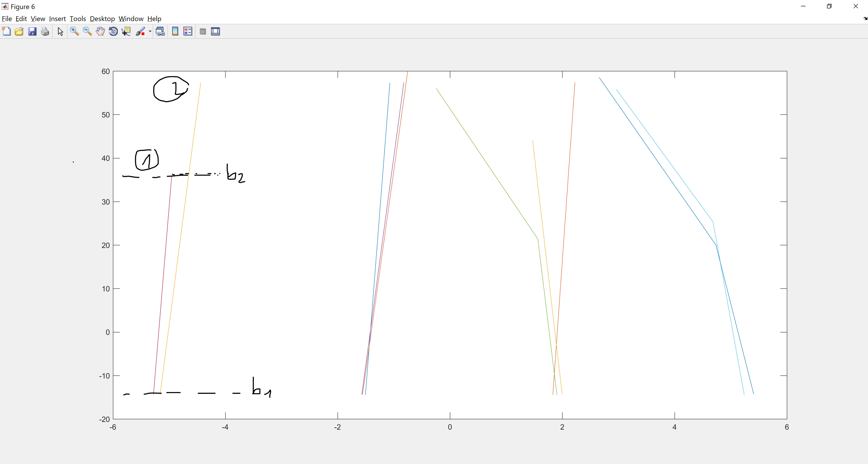Print the figure

pyautogui.click(x=45, y=31)
